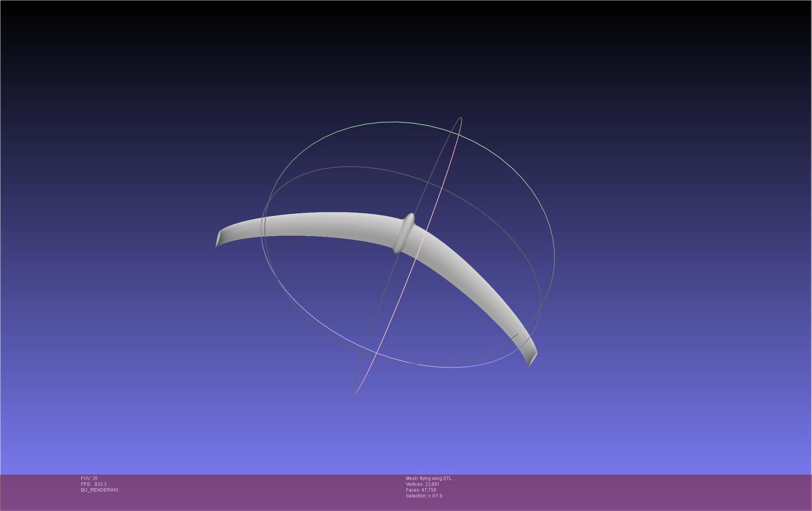Click the FOV: 35 status text
Viewport: 812px width, 511px height.
tap(89, 478)
